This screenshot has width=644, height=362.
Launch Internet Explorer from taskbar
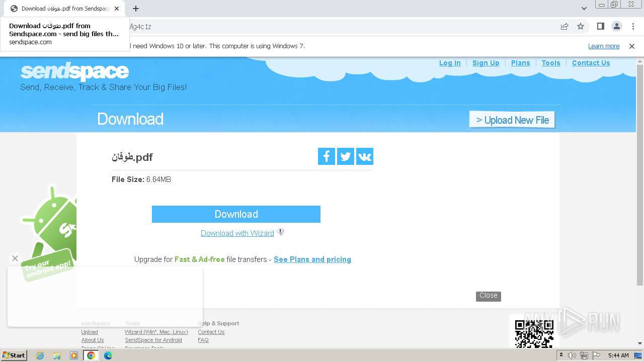(40, 355)
